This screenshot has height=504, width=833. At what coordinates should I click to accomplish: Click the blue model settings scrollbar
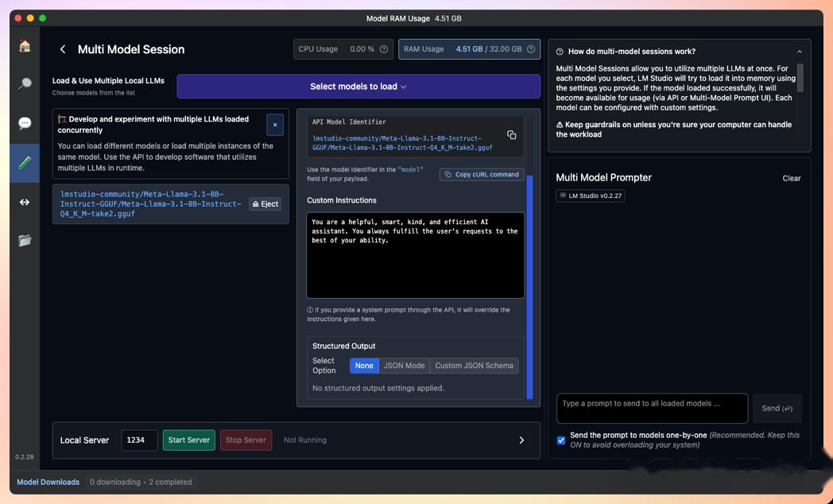click(529, 287)
